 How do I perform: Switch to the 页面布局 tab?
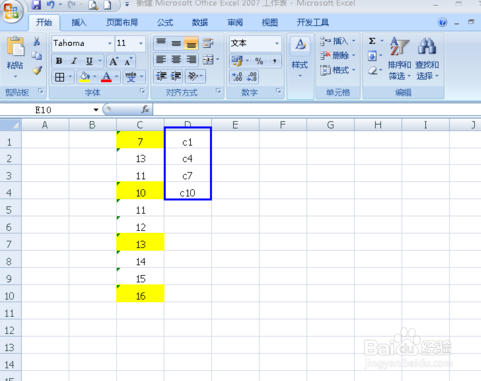[122, 22]
